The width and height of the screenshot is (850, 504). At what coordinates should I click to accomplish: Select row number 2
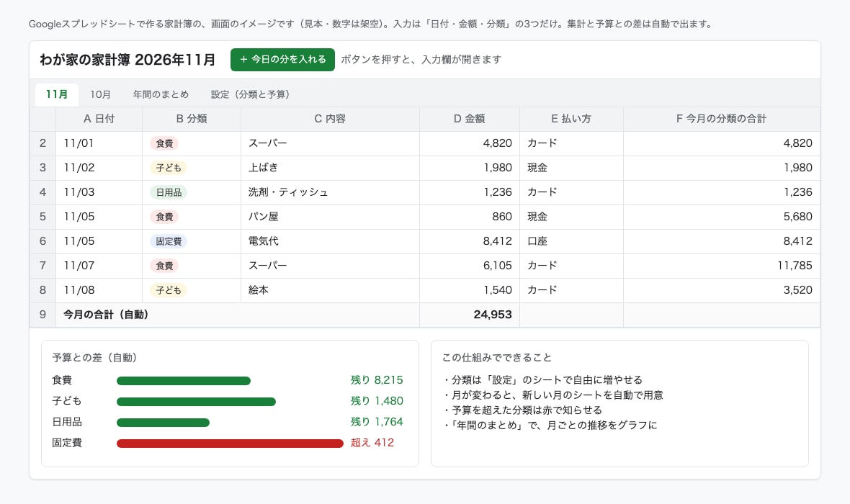tap(42, 143)
